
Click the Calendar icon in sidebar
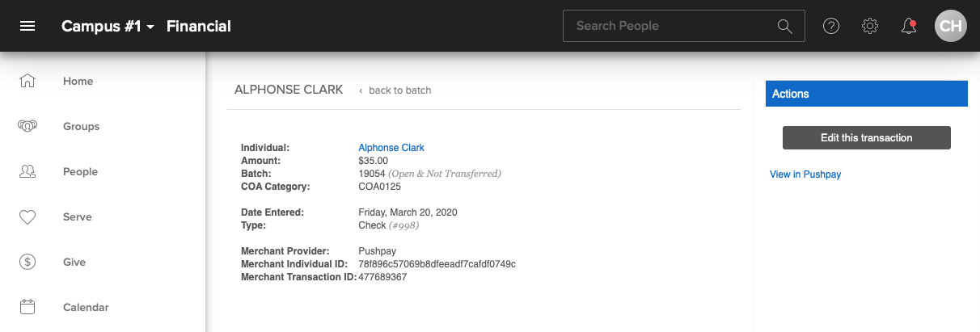point(27,307)
